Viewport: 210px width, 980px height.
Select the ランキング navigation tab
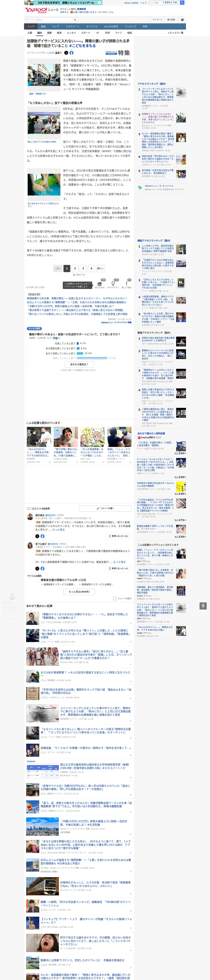coord(130,27)
